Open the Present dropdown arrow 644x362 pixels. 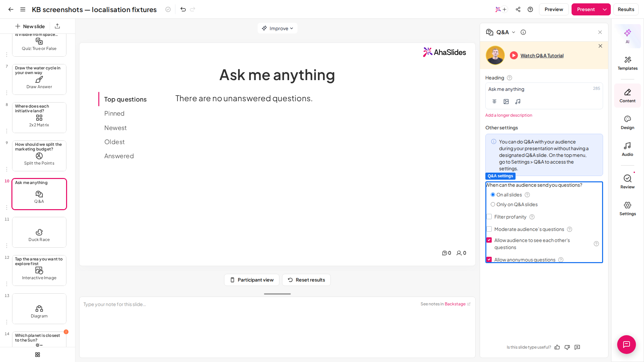[x=605, y=9]
